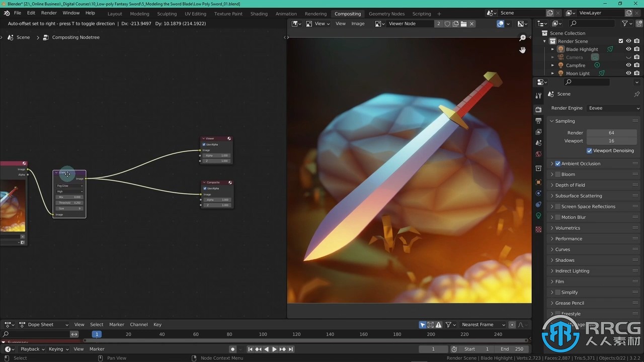Click the Blender logo menu icon
Image resolution: width=644 pixels, height=362 pixels.
coord(7,13)
